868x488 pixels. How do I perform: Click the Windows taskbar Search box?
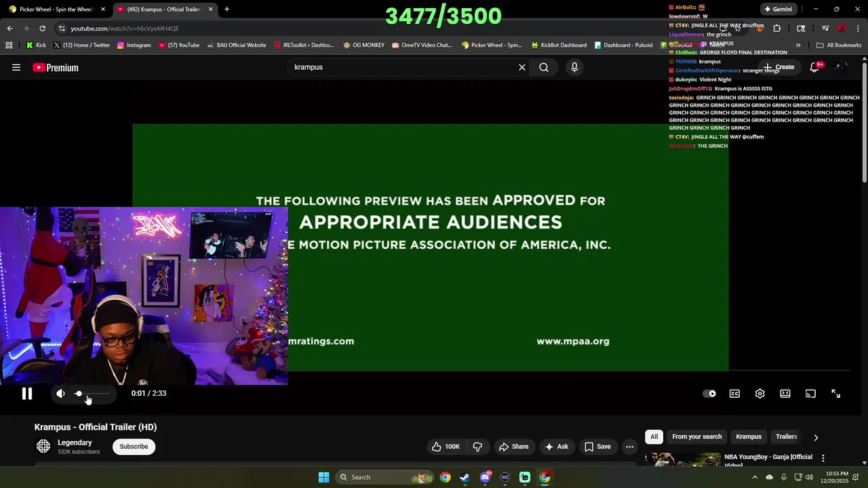(384, 477)
